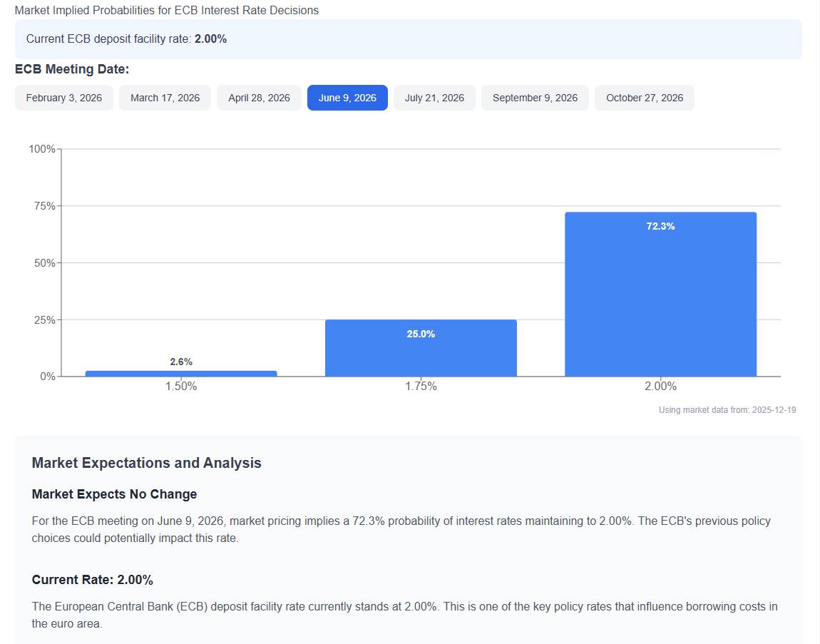Click the 72.3% value label
The height and width of the screenshot is (644, 820).
[660, 226]
